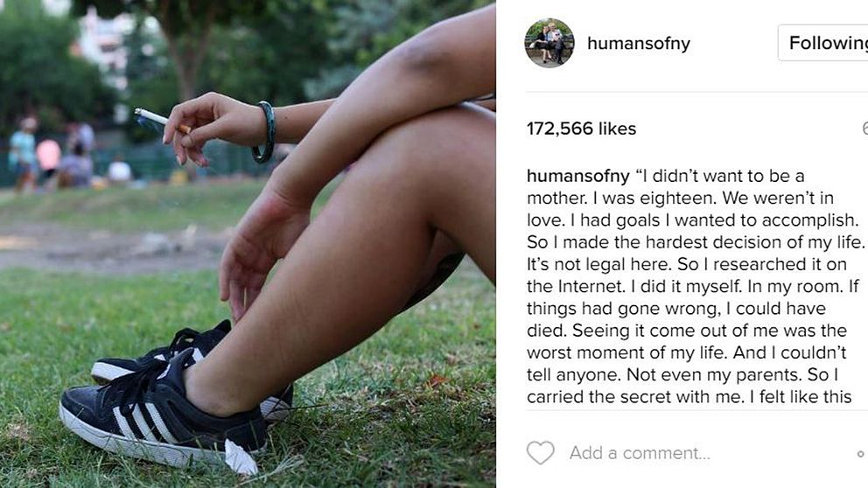
Task: Open the humansofny profile picture
Action: [549, 43]
